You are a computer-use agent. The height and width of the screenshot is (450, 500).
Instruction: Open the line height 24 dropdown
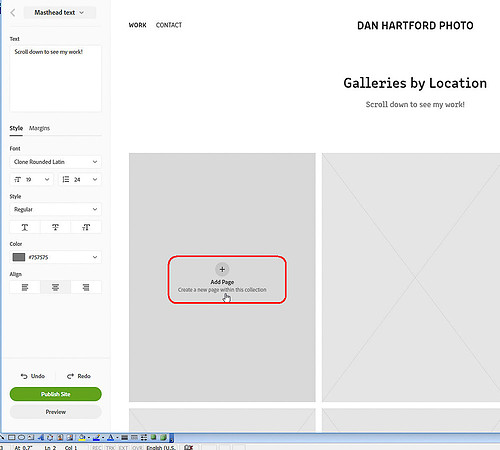click(80, 179)
